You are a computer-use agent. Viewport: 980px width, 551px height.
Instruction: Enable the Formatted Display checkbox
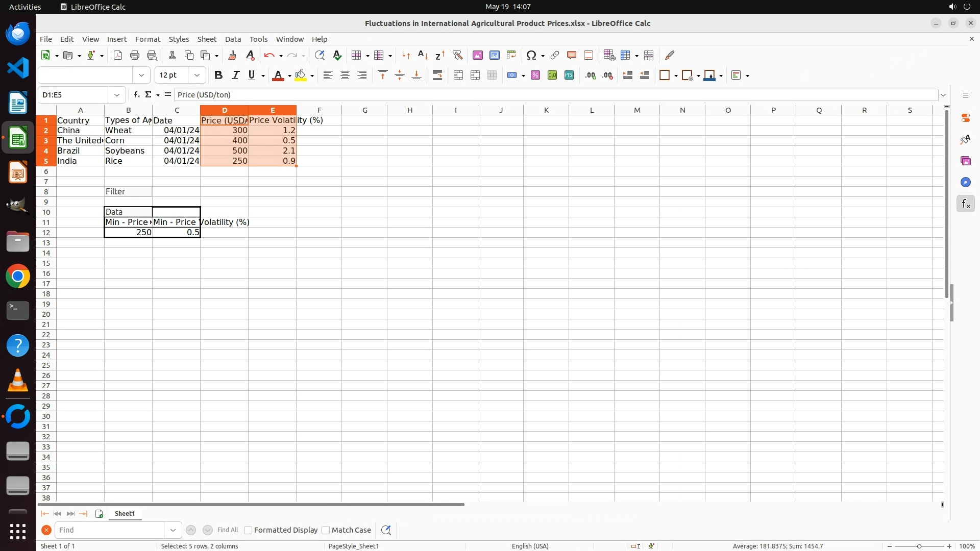pos(248,530)
